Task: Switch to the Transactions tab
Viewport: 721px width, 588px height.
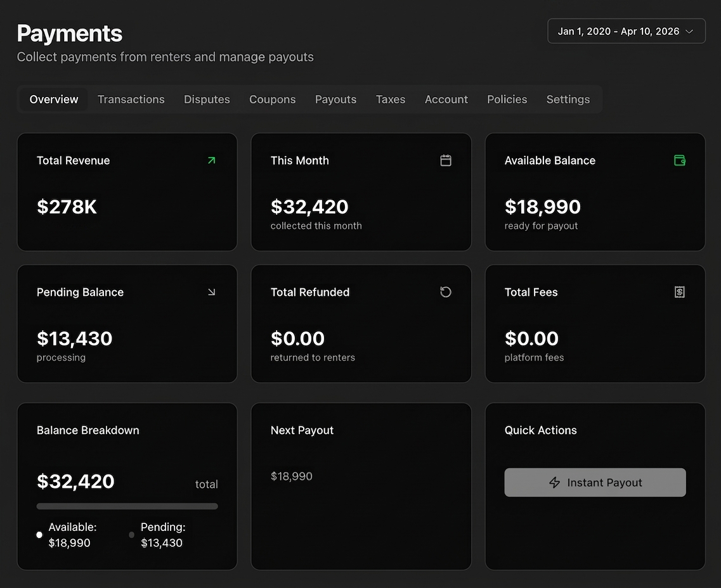Action: click(x=131, y=99)
